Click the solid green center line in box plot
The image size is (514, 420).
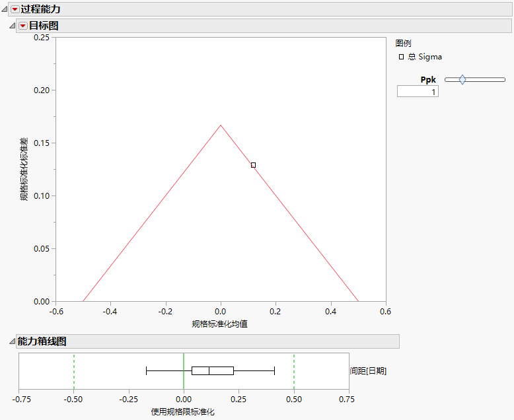point(184,371)
